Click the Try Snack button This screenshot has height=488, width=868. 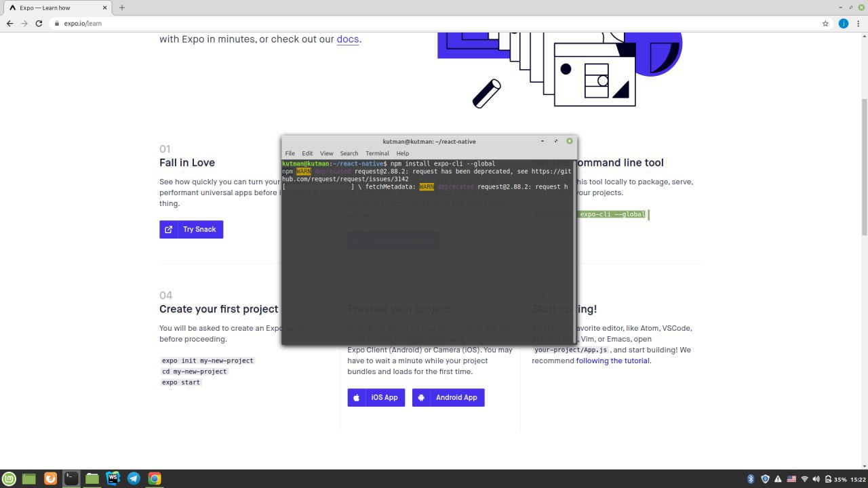click(191, 229)
